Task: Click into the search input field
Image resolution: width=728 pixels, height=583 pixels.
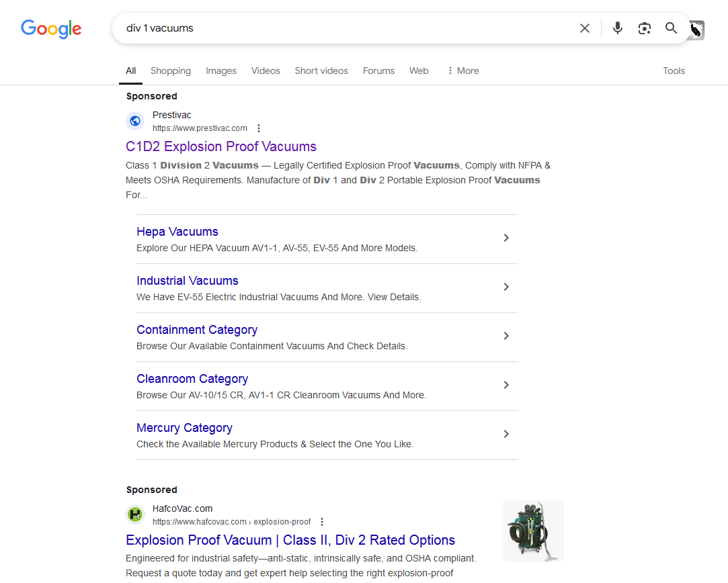Action: [x=336, y=28]
